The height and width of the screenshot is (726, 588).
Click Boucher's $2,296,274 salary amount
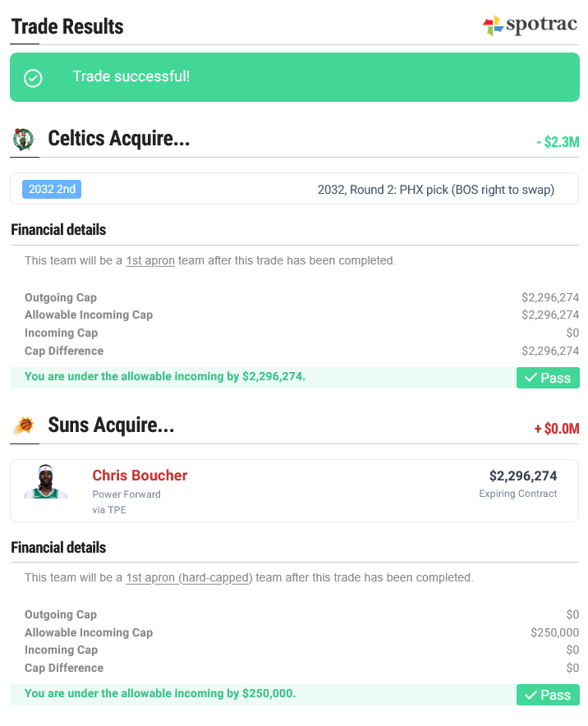(523, 476)
